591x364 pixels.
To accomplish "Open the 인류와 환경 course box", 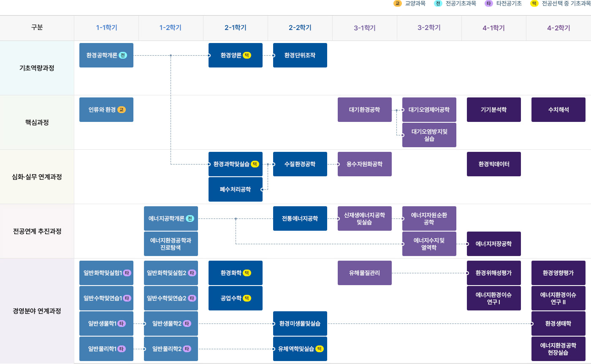I will coord(106,110).
